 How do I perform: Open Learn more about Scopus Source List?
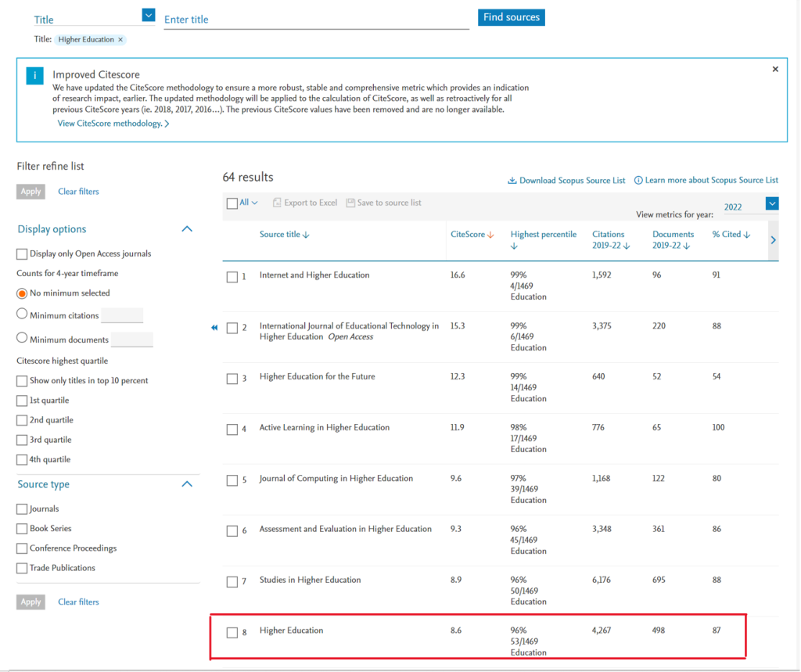711,181
